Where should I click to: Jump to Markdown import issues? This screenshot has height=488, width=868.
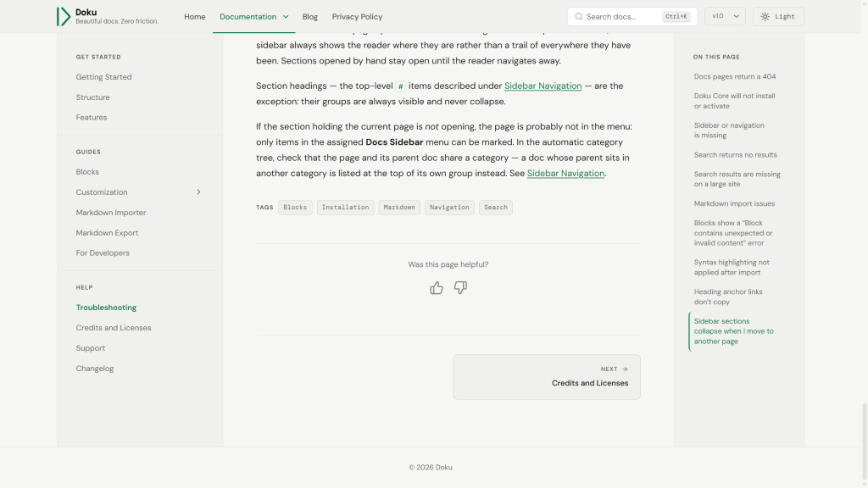pos(734,203)
